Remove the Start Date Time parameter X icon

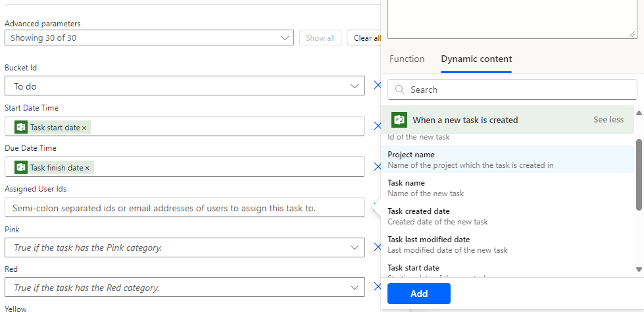coord(377,126)
